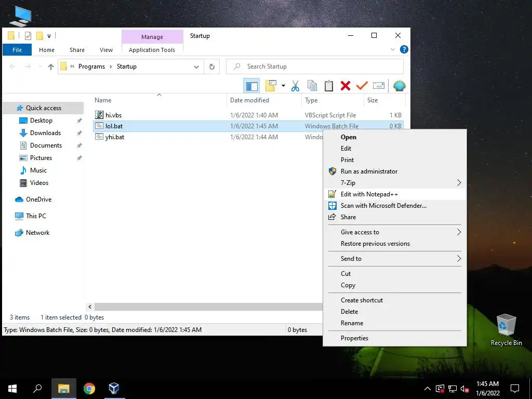Open Google Chrome from the taskbar

89,389
